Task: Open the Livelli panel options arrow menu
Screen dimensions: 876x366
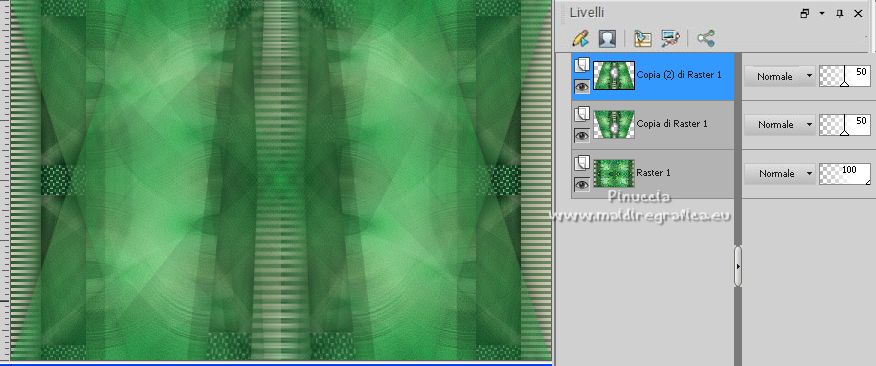Action: (822, 13)
